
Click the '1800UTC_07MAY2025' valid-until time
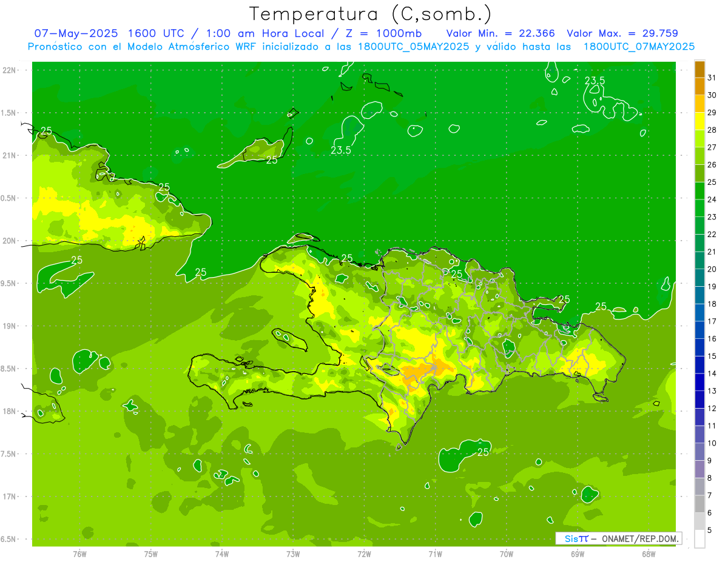pos(639,47)
